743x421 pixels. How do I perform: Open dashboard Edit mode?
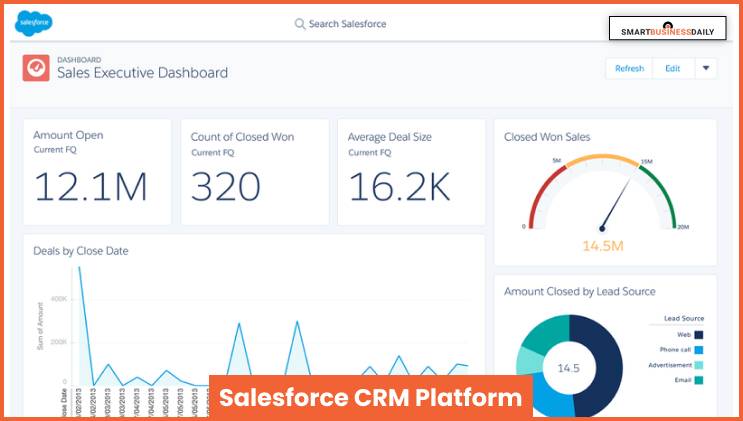(673, 68)
